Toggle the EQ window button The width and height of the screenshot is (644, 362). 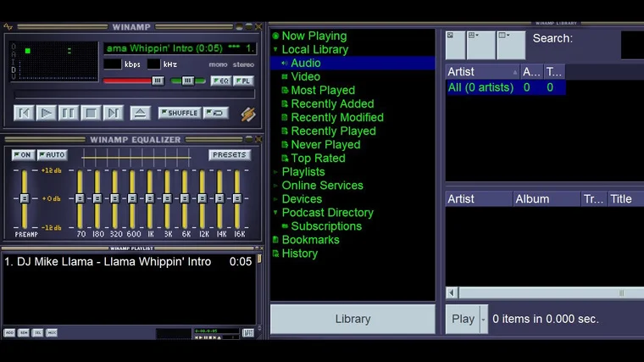pos(221,81)
